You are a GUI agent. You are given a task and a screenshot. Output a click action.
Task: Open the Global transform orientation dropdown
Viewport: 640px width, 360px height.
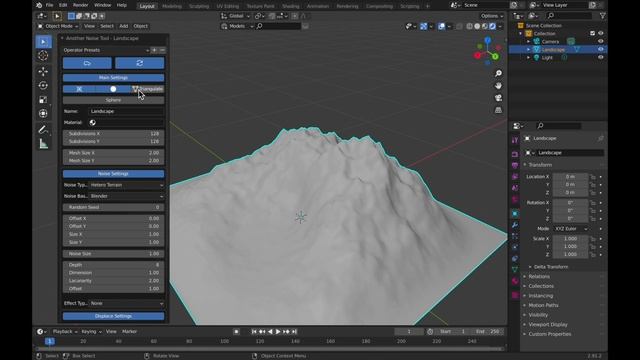coord(236,16)
